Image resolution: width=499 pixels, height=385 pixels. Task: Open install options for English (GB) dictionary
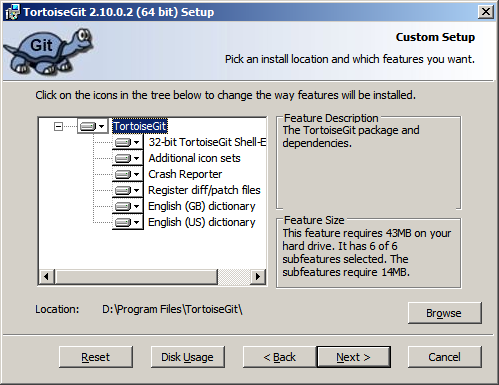click(128, 206)
